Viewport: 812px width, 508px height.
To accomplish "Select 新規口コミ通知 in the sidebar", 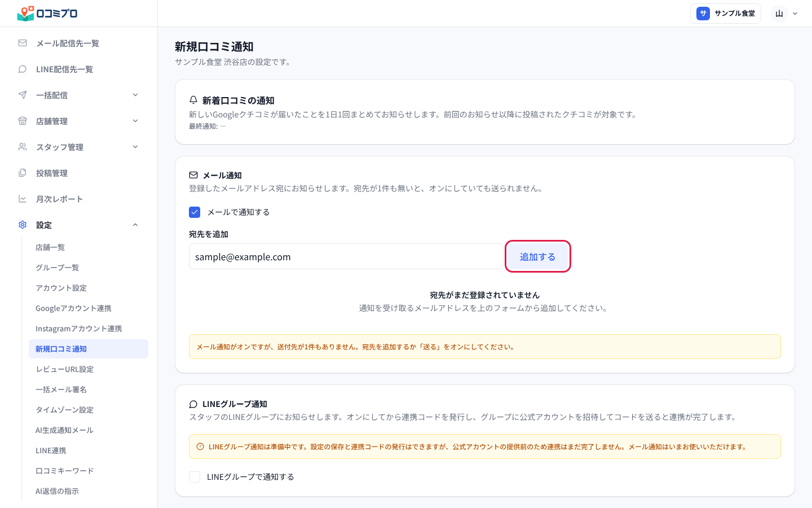I will 89,349.
